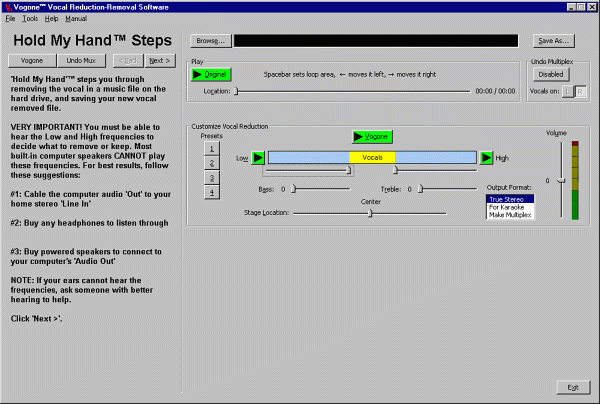The height and width of the screenshot is (404, 600).
Task: Play High frequencies green arrow
Action: point(486,158)
